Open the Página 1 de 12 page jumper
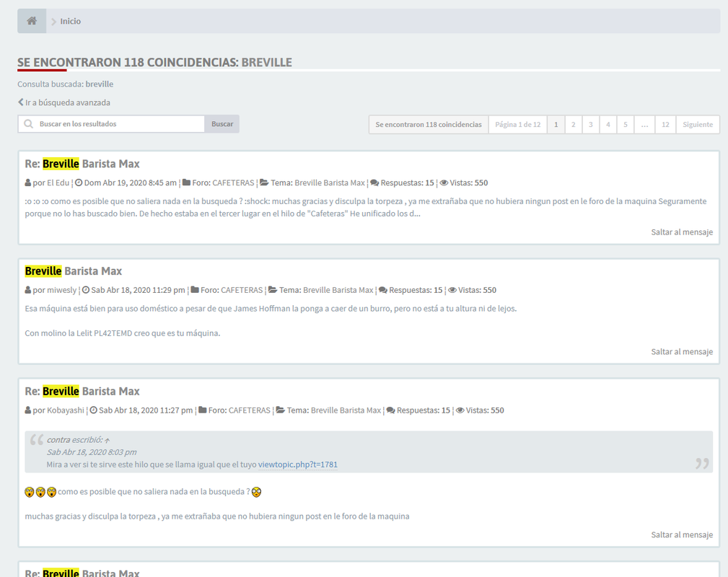The height and width of the screenshot is (577, 728). [517, 124]
